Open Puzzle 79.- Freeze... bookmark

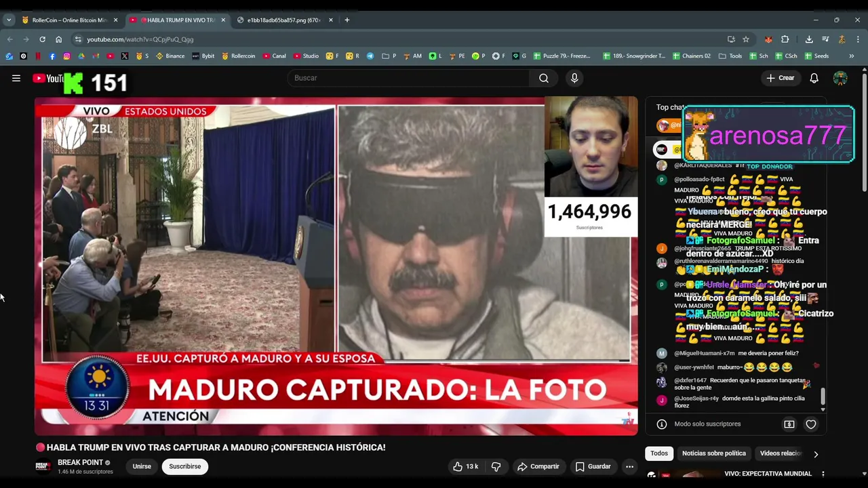click(x=562, y=56)
